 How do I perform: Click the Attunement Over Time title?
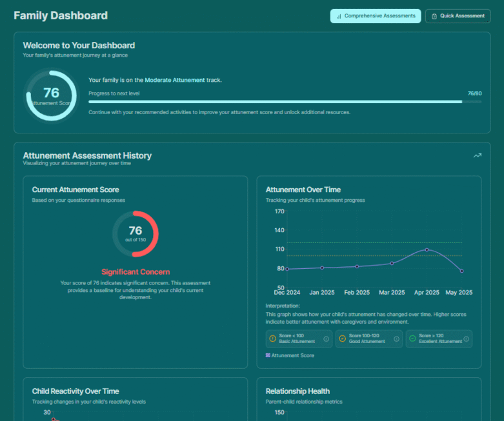click(303, 190)
